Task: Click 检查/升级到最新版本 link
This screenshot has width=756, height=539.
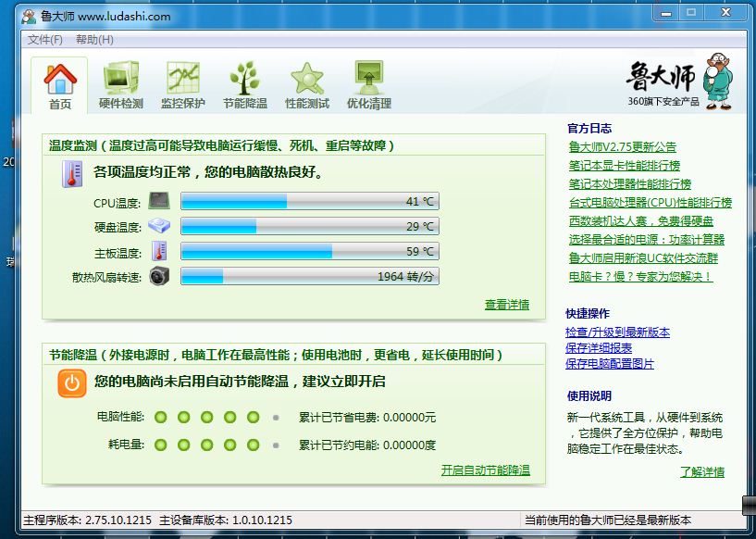Action: [617, 332]
